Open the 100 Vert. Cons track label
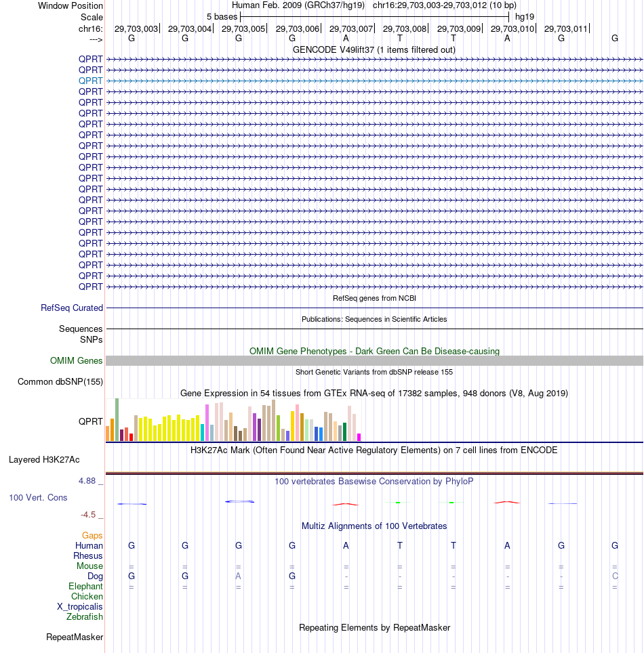This screenshot has width=644, height=653. [x=39, y=498]
